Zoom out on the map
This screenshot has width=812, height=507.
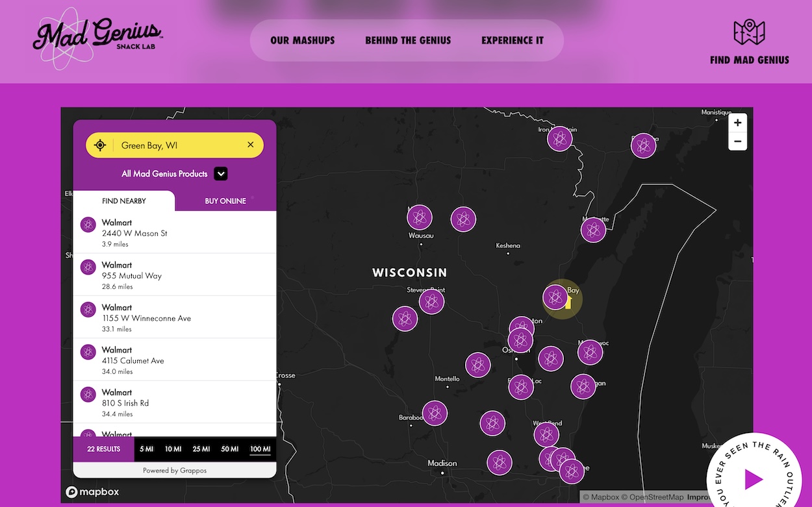click(737, 142)
